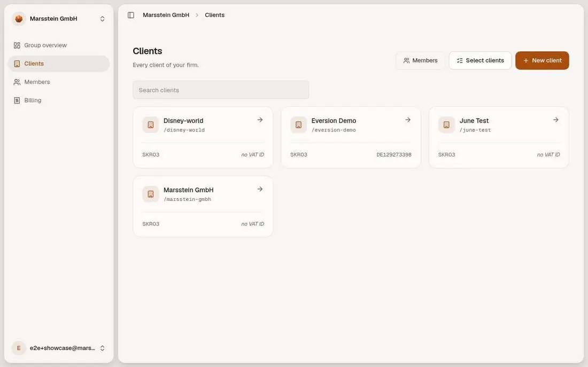The image size is (588, 367).
Task: Click the Marsstein GmbH card building icon
Action: point(150,194)
